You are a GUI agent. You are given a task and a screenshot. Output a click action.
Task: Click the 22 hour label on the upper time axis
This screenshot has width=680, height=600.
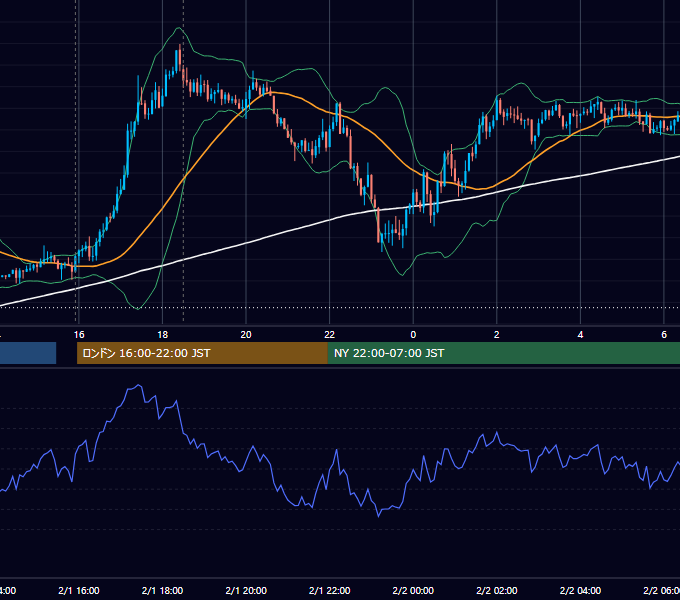pos(330,335)
